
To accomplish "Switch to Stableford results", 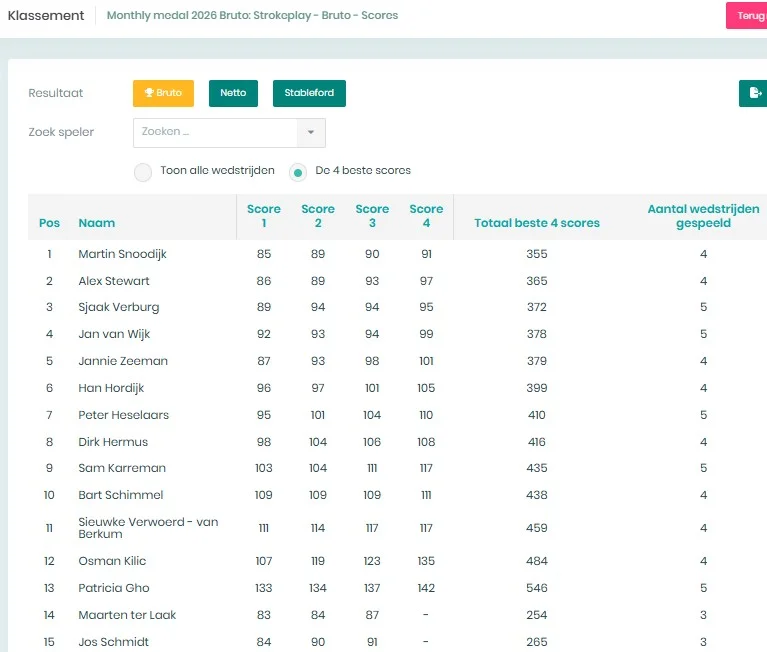I will (309, 93).
